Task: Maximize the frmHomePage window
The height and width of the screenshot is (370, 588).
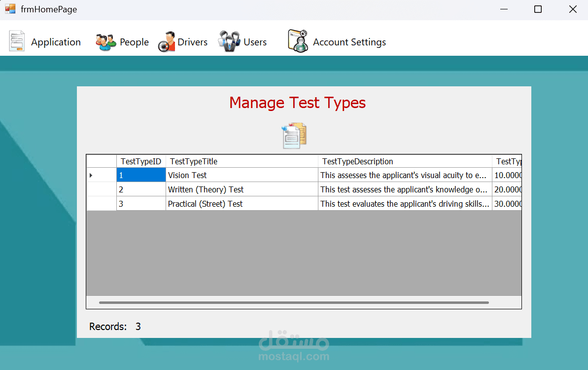Action: pyautogui.click(x=538, y=9)
